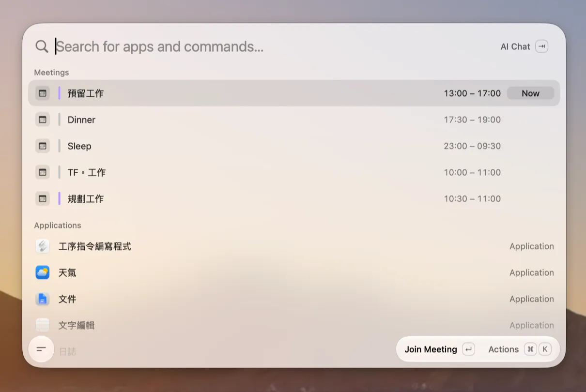Viewport: 586px width, 392px height.
Task: Click the ⌘ key badge beside Actions
Action: pyautogui.click(x=530, y=349)
